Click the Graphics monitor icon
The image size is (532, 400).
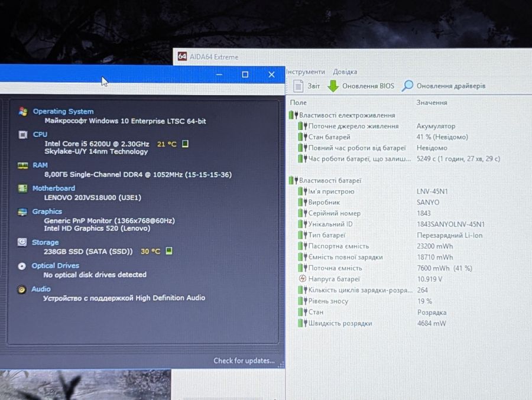pyautogui.click(x=22, y=212)
